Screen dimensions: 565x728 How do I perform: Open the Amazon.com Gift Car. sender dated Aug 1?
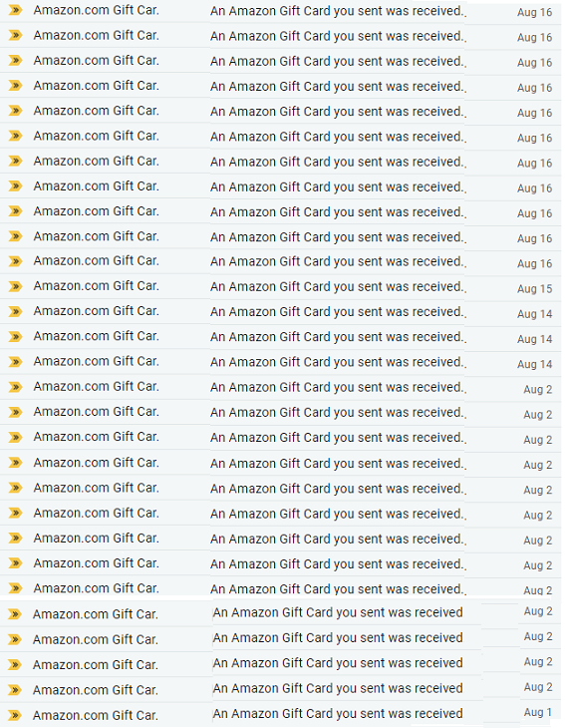[x=95, y=715]
